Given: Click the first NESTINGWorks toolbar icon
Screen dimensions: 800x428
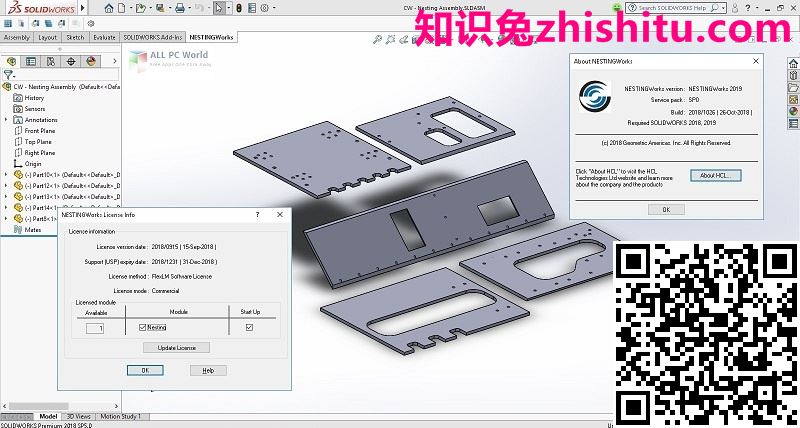Looking at the screenshot, I should point(8,23).
